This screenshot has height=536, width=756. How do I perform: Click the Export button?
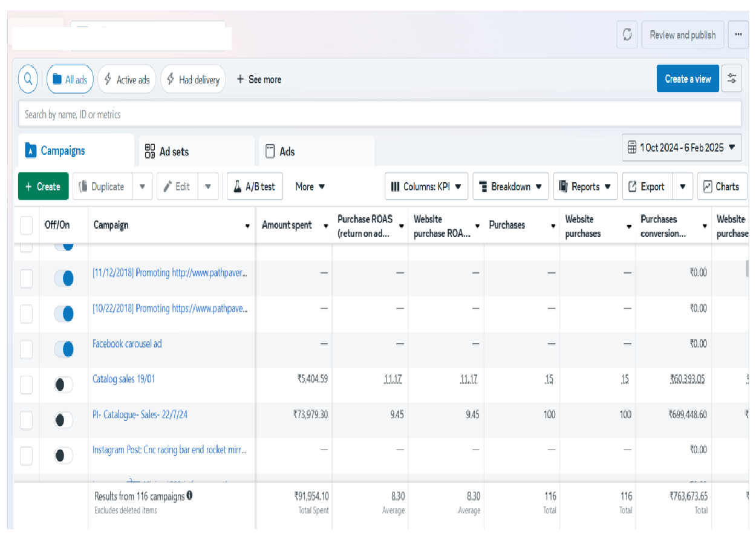click(647, 186)
